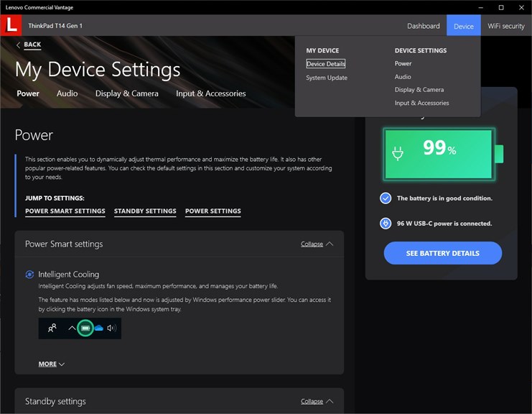Choose Audio under Device Settings menu
532x414 pixels.
click(403, 77)
